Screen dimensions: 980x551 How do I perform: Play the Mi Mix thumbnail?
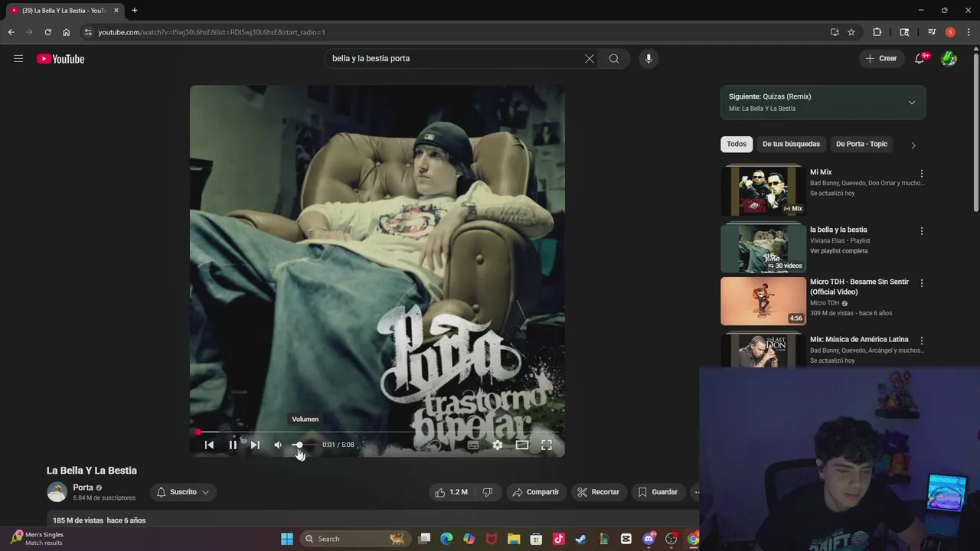click(763, 191)
